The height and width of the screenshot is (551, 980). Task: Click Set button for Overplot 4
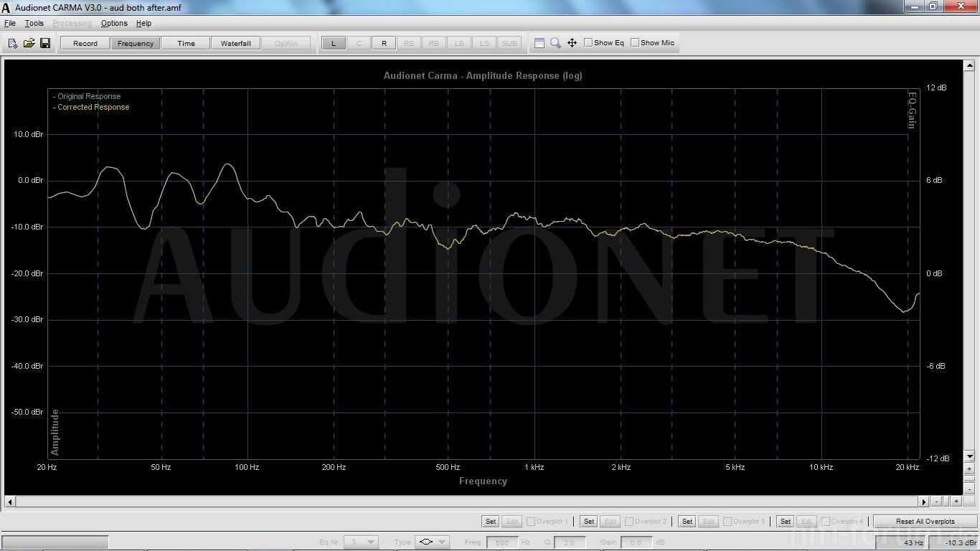(x=786, y=522)
